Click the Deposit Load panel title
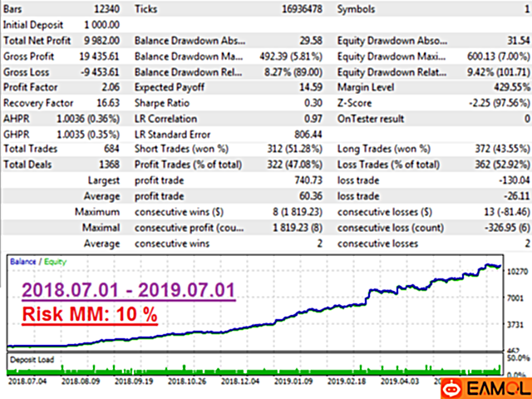Screen dimensions: 532x399 32,358
